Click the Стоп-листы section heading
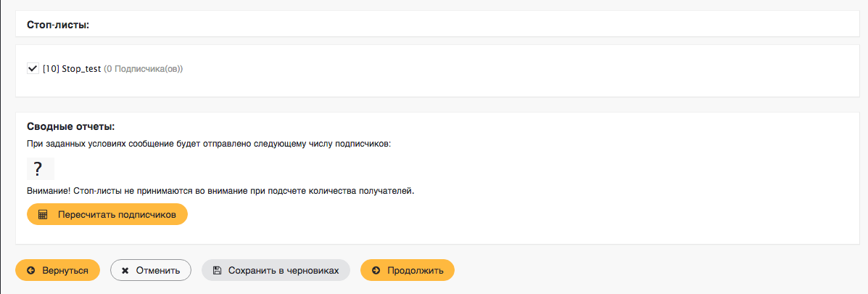The height and width of the screenshot is (294, 868). pyautogui.click(x=58, y=25)
